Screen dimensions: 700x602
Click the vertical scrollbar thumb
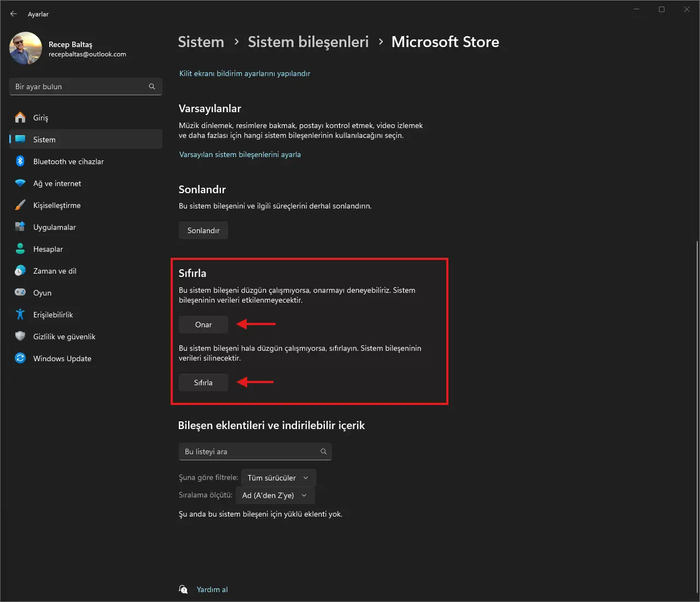coord(697,416)
